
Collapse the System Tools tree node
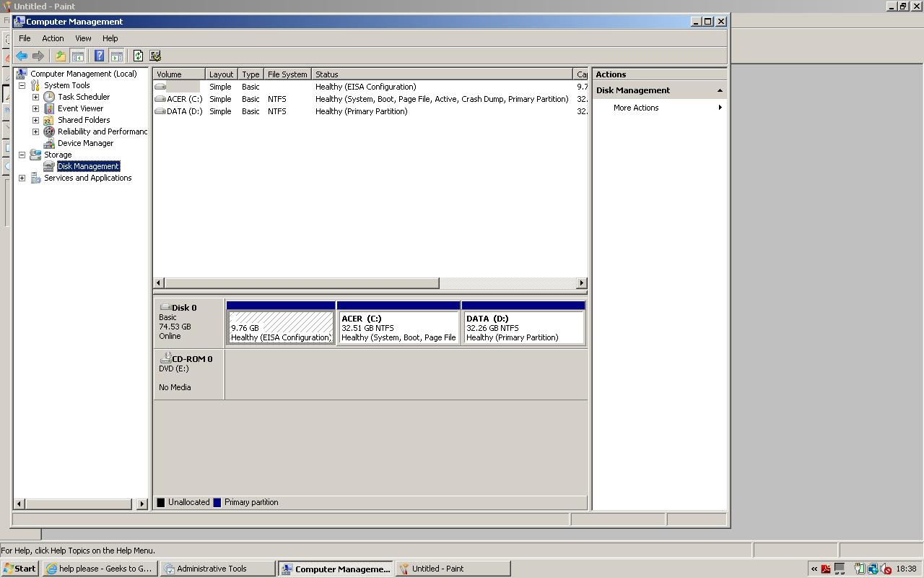(22, 85)
